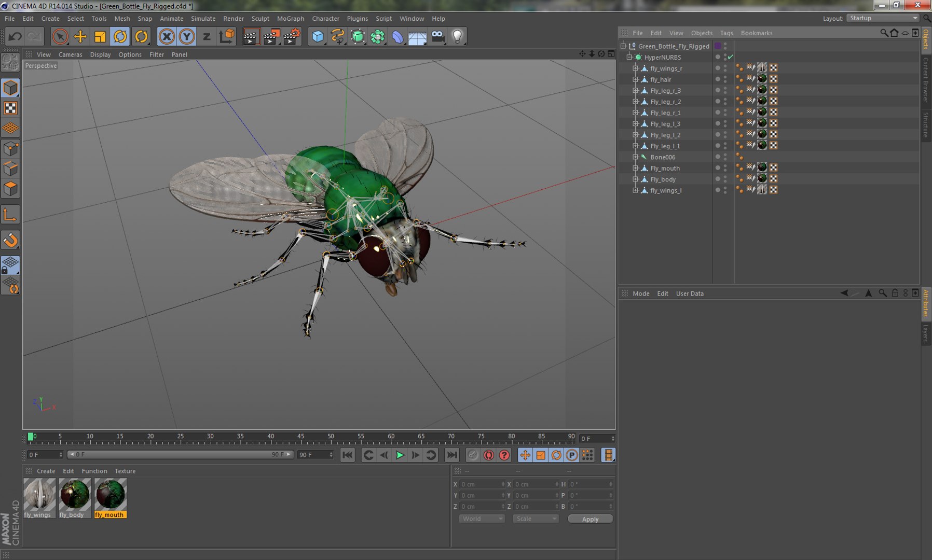Viewport: 932px width, 560px height.
Task: Select the fly_body material thumbnail
Action: click(75, 495)
